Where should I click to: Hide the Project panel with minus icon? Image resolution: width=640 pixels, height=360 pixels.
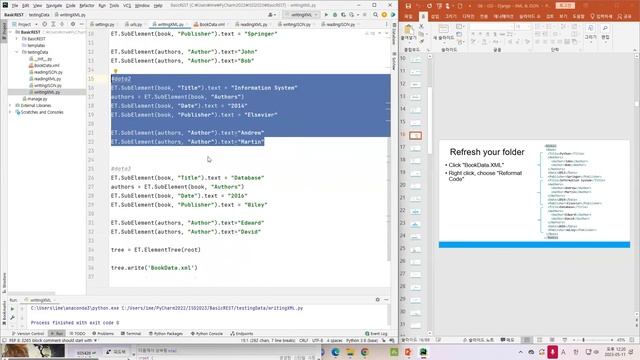point(81,24)
